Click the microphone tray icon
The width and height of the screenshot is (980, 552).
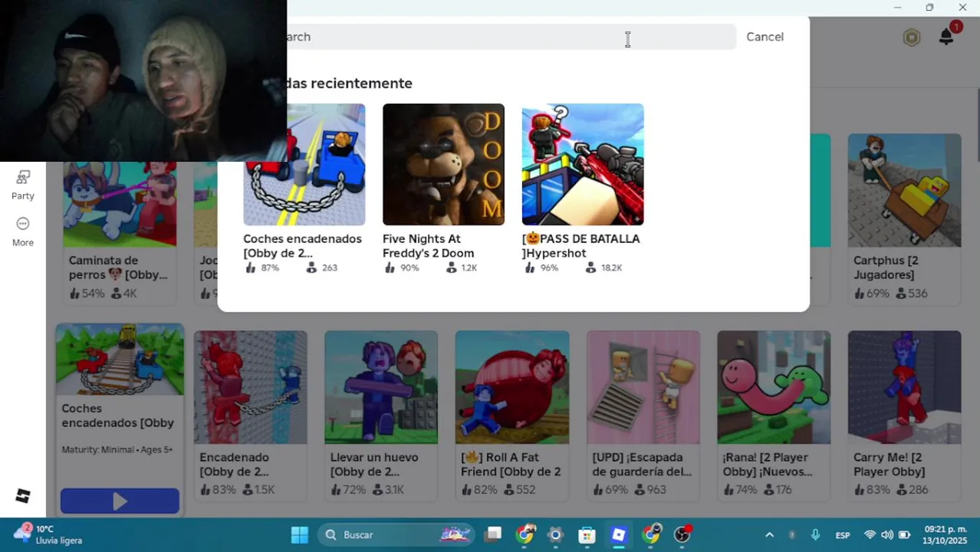[815, 535]
